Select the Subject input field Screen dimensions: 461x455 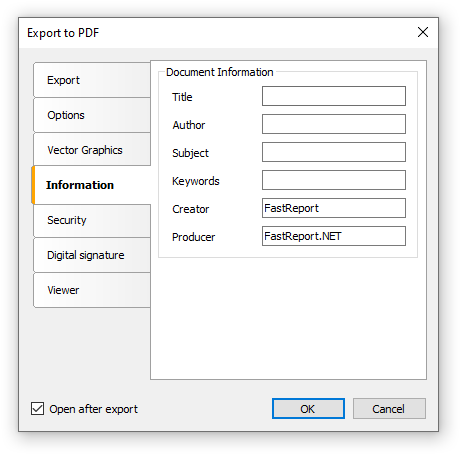coord(334,152)
